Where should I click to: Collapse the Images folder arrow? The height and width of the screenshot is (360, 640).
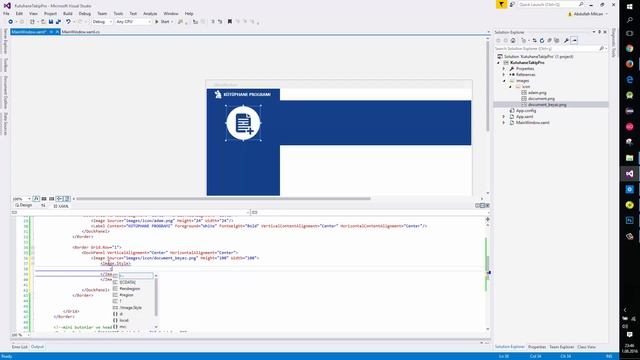coord(504,81)
